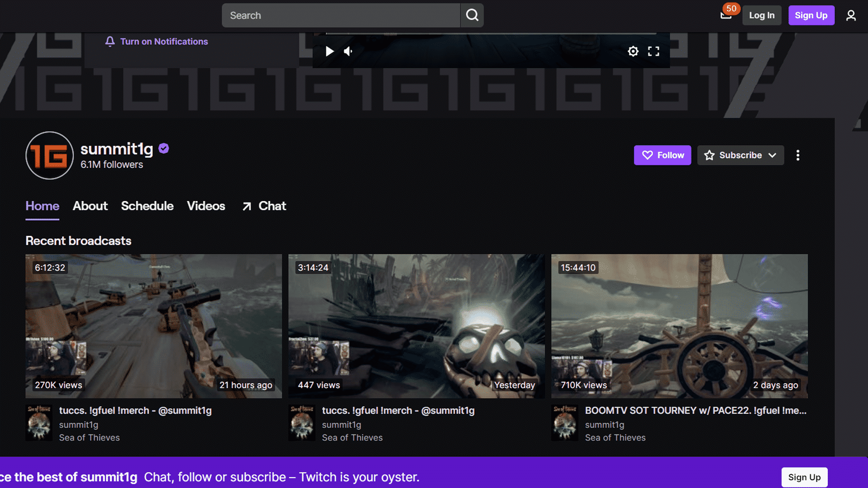Viewport: 868px width, 488px height.
Task: Click the top bar Sign Up button
Action: [x=811, y=15]
